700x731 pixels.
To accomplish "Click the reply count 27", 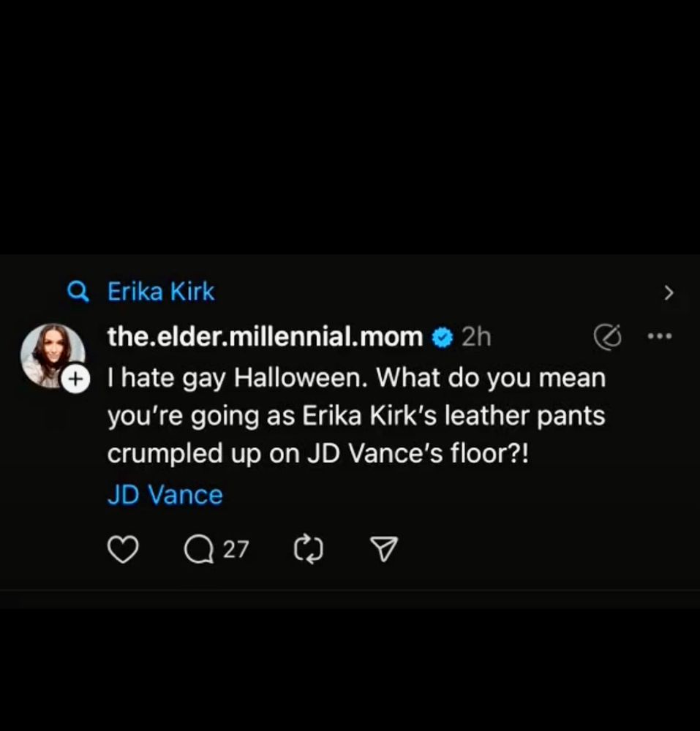I will coord(236,549).
